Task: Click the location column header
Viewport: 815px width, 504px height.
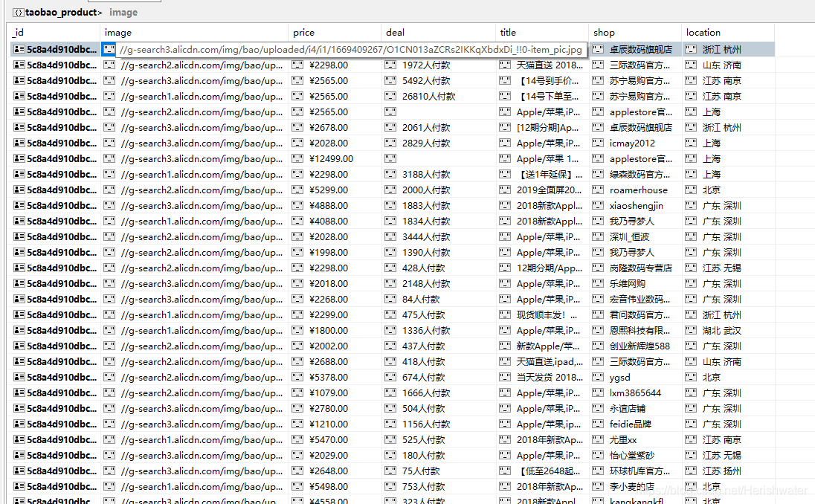Action: pos(703,32)
